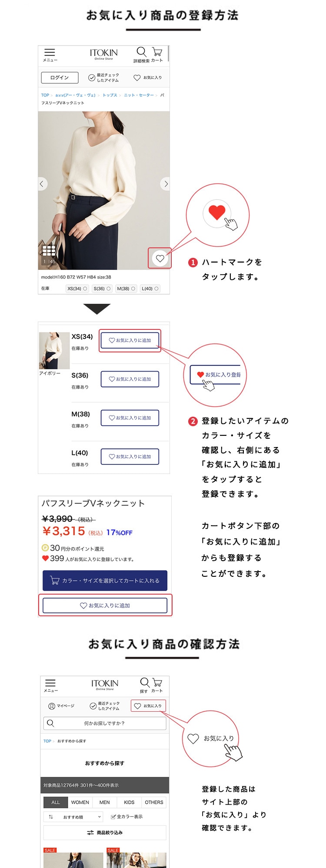Open the cart icon in top header
326x868 pixels.
point(157,52)
